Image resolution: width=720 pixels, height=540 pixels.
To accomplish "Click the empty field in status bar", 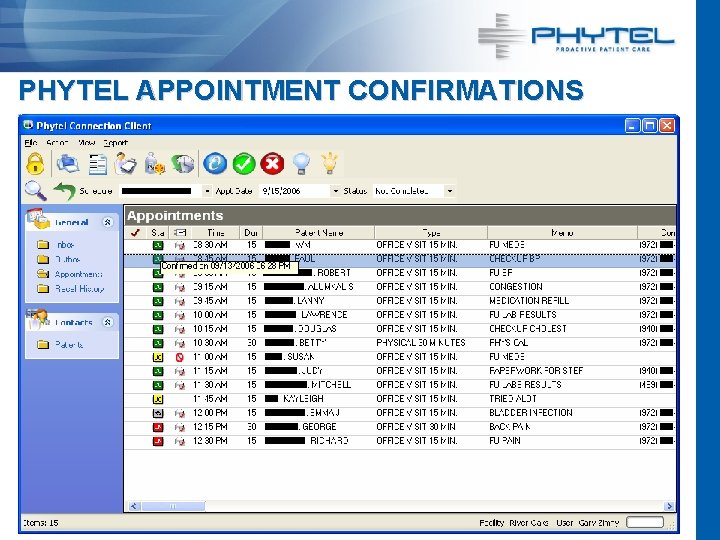I will click(645, 523).
